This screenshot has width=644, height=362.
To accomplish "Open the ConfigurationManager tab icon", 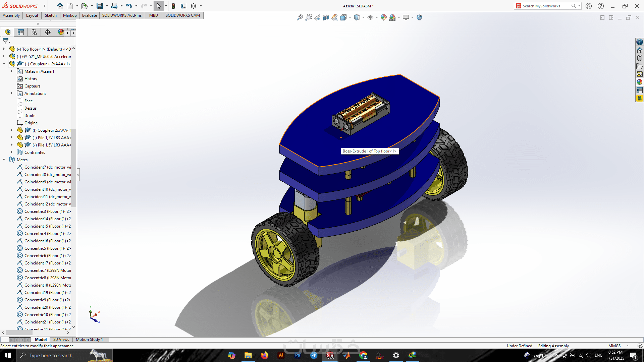I will (34, 32).
